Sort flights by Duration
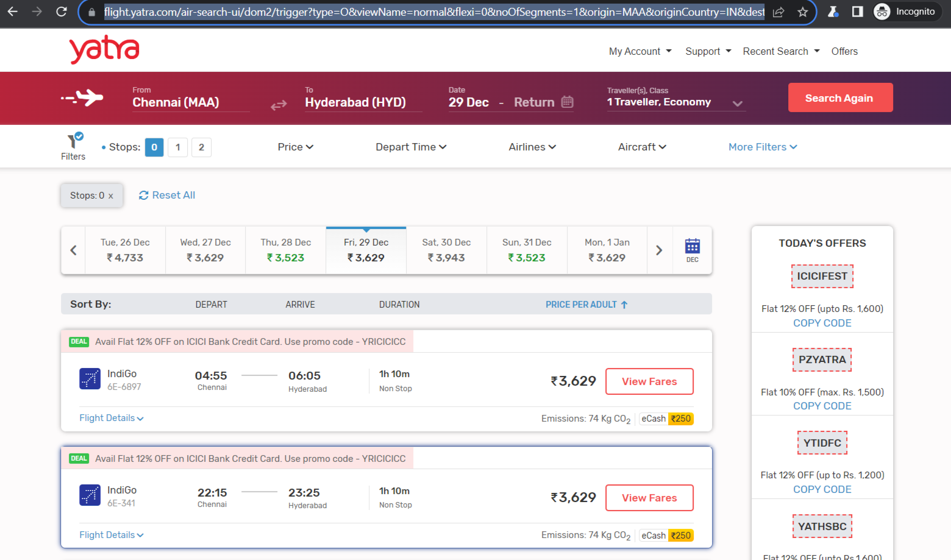This screenshot has height=560, width=951. point(399,304)
